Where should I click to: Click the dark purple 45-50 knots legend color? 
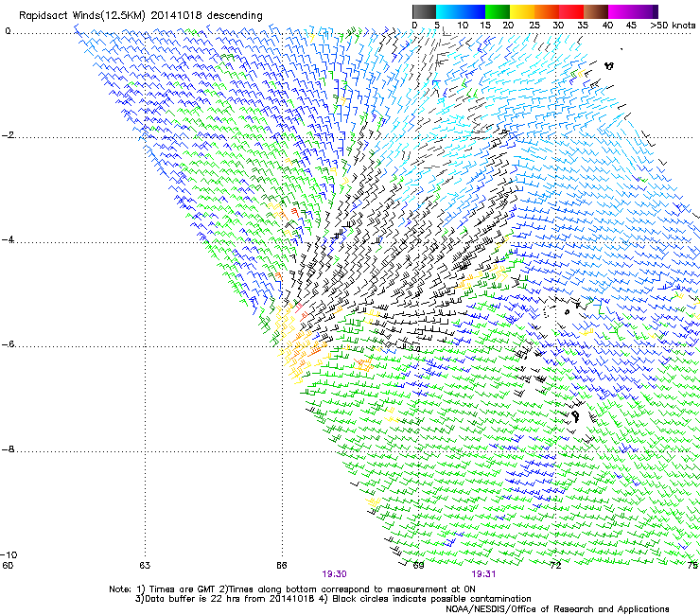click(x=645, y=11)
